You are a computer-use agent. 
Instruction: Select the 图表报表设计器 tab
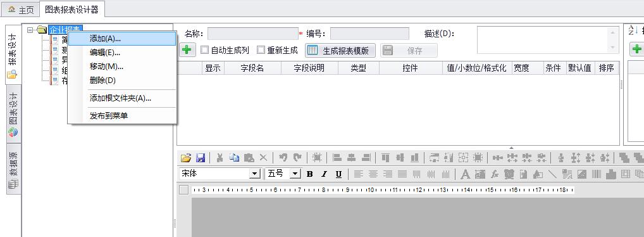72,10
